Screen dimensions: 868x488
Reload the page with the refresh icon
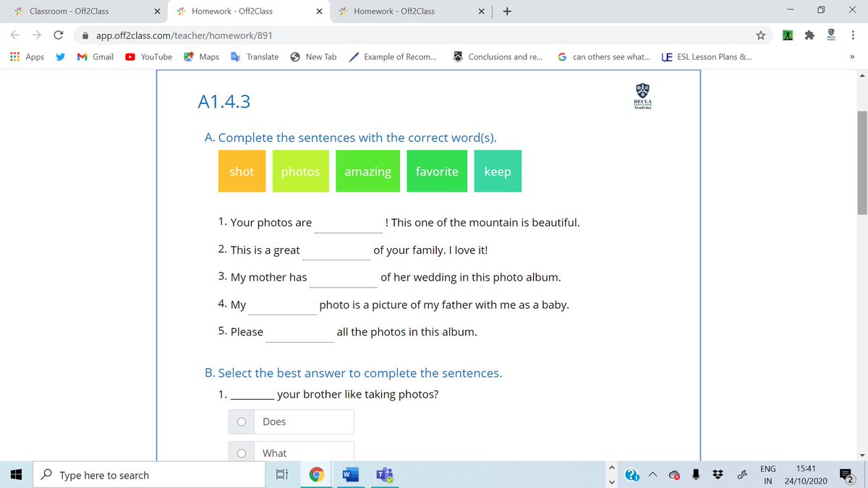[x=58, y=34]
